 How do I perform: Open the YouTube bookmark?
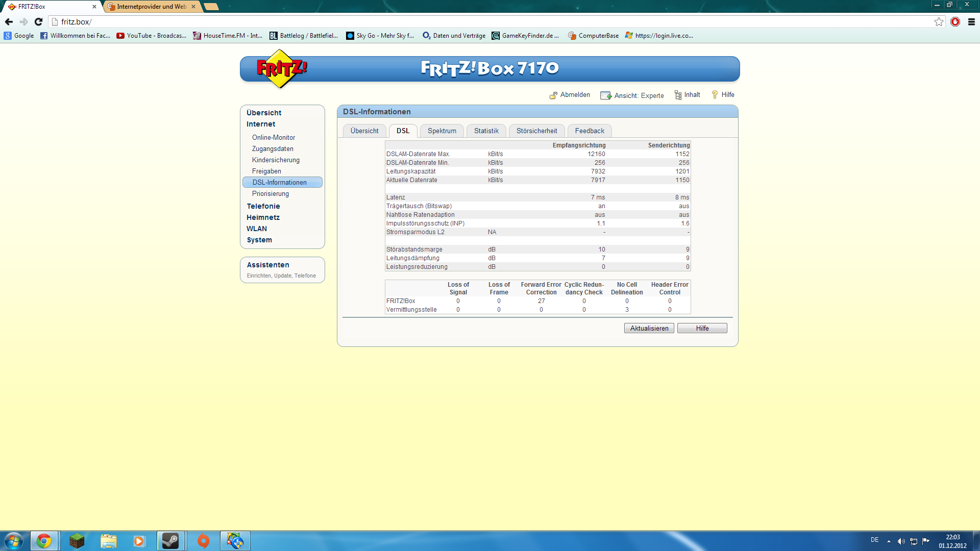tap(151, 36)
